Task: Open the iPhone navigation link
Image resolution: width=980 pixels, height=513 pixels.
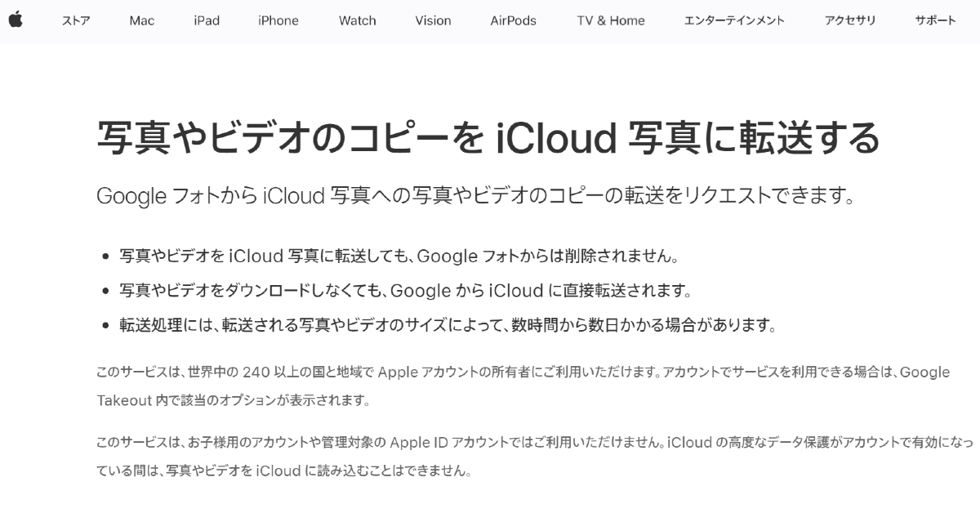Action: point(278,20)
